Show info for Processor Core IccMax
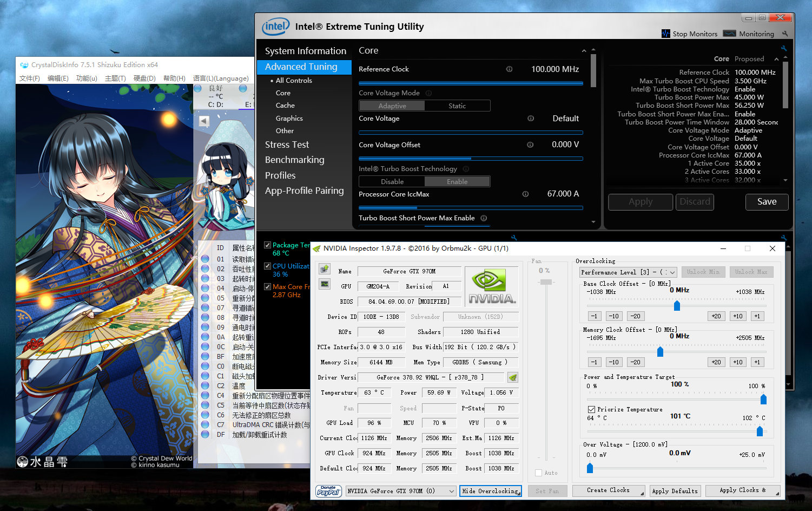 pos(525,194)
